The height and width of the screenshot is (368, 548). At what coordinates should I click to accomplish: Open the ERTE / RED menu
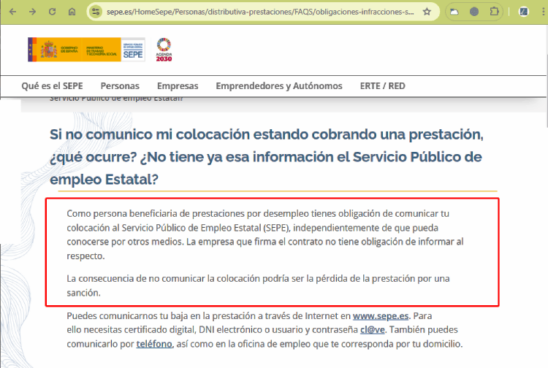click(383, 86)
